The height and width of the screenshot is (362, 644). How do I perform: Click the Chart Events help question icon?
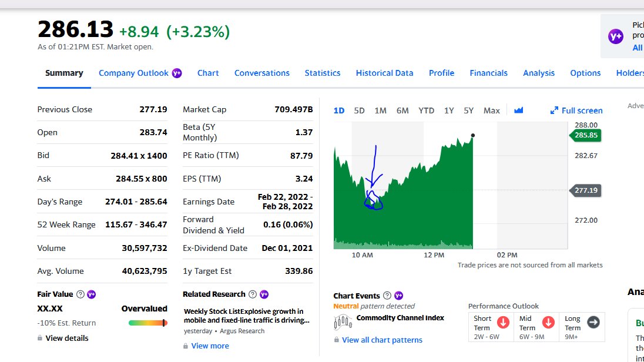[x=387, y=296]
